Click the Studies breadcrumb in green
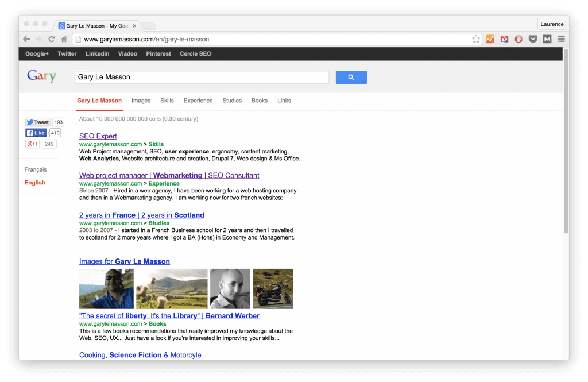588x382 pixels. [159, 223]
